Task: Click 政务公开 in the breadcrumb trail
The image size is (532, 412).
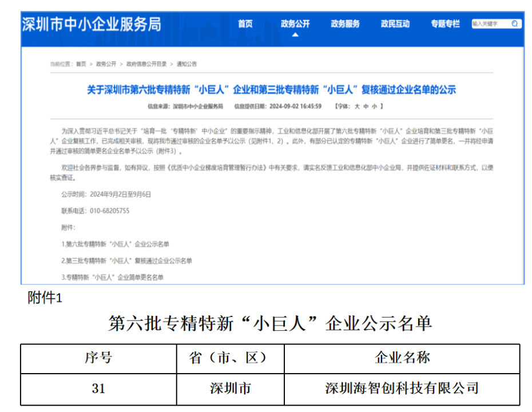Action: pyautogui.click(x=106, y=64)
